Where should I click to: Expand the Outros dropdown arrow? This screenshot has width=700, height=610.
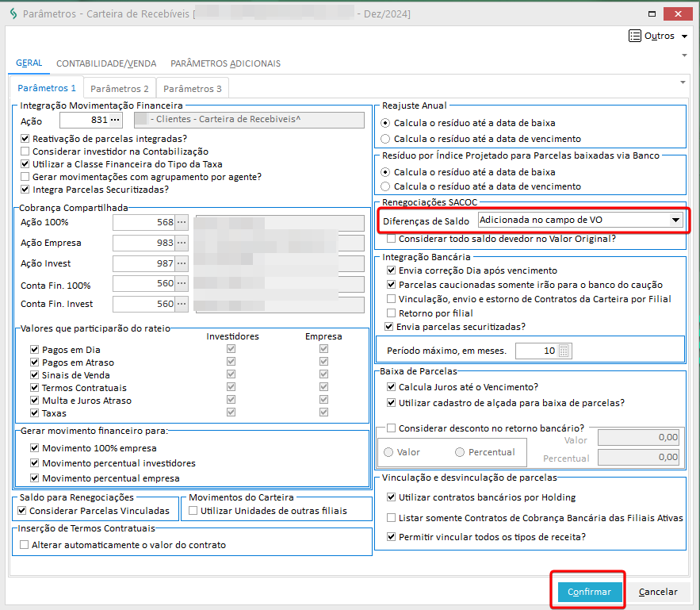[684, 36]
